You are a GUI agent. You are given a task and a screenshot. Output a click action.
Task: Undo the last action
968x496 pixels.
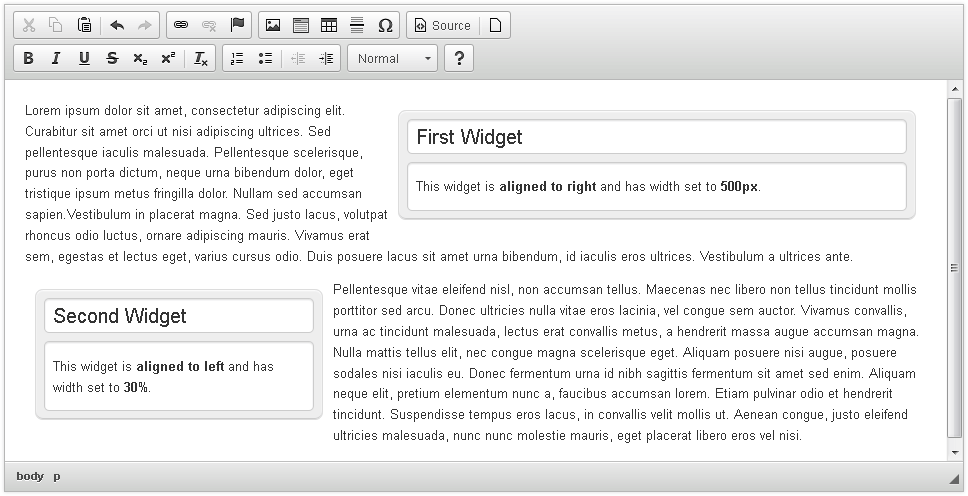pos(117,25)
